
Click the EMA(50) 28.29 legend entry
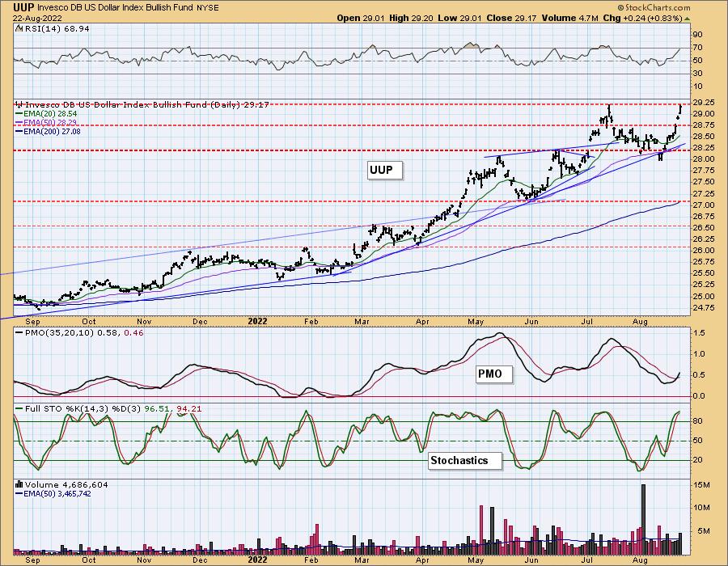[50, 122]
